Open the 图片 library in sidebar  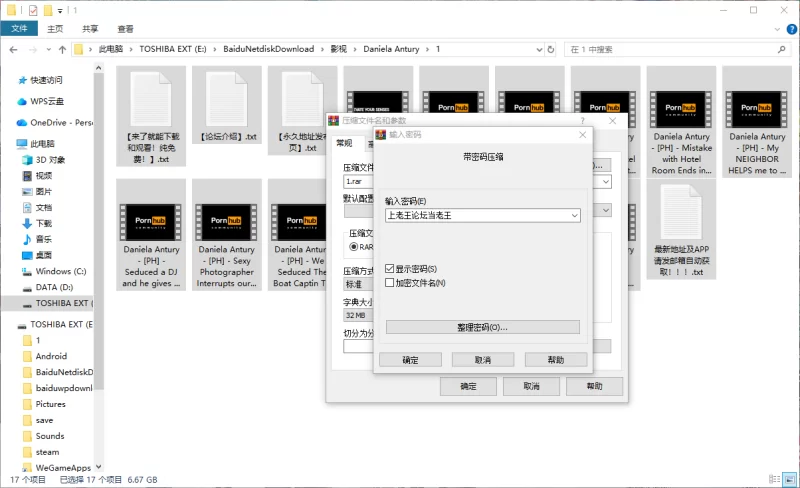(43, 191)
